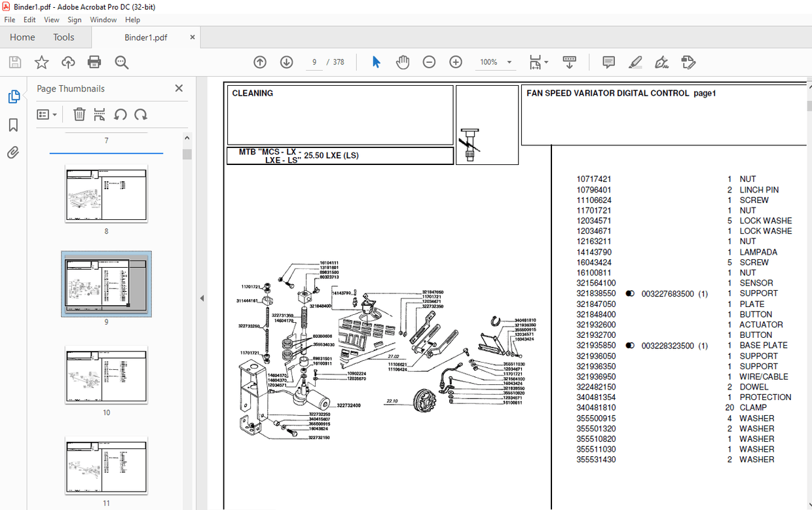Close the Page Thumbnails panel

pyautogui.click(x=179, y=88)
